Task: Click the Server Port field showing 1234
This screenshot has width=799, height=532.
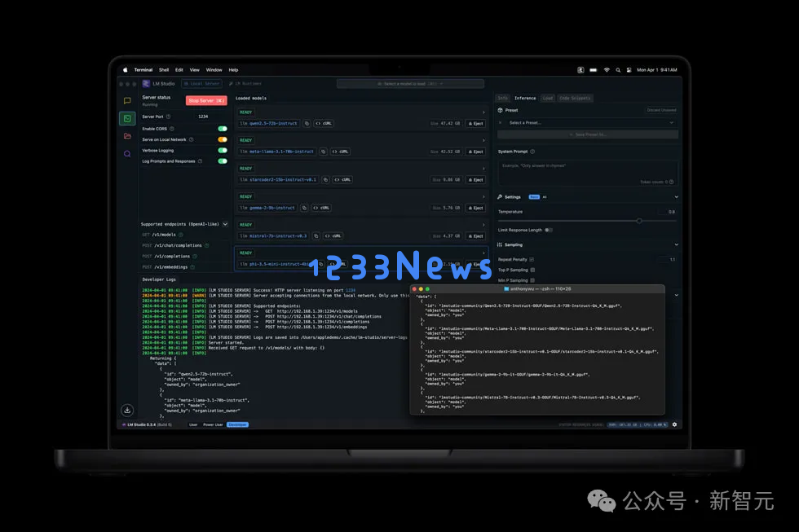Action: point(203,117)
